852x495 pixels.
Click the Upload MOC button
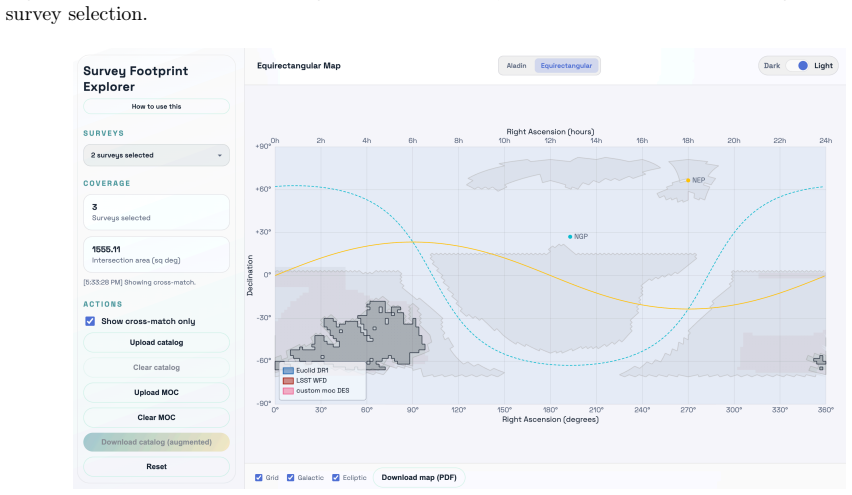click(x=156, y=393)
